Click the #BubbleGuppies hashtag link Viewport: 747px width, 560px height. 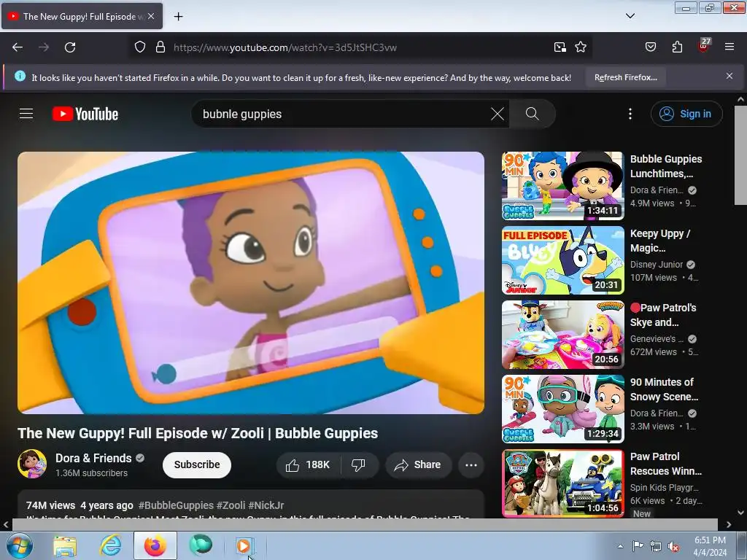tap(176, 505)
